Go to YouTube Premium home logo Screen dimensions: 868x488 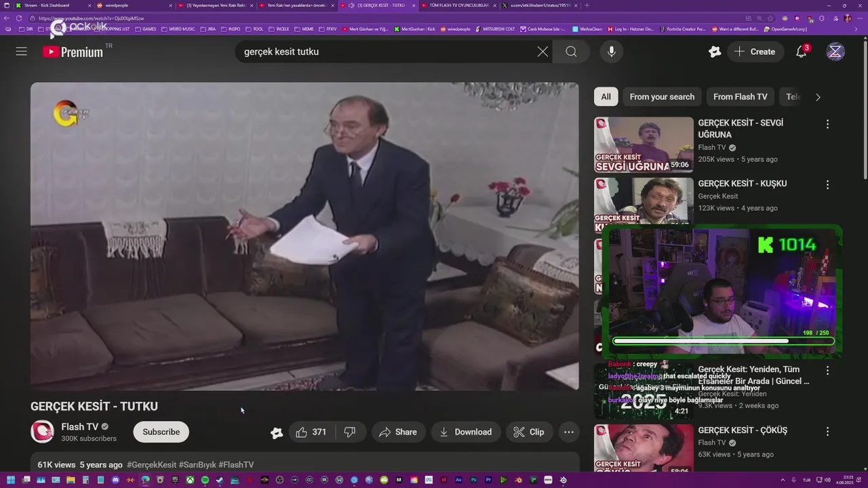[73, 52]
